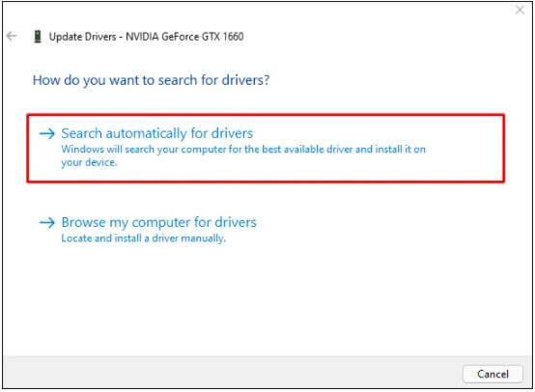Click 'NVIDIA GeForce GTX 1660' in title
Screen dimensions: 535x392
pos(184,36)
